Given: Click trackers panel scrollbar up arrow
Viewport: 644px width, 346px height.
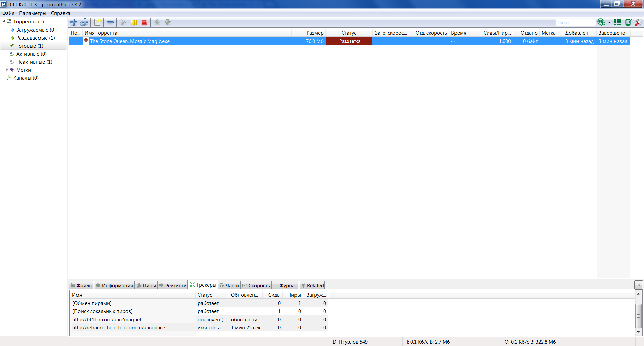Looking at the screenshot, I should pos(639,294).
